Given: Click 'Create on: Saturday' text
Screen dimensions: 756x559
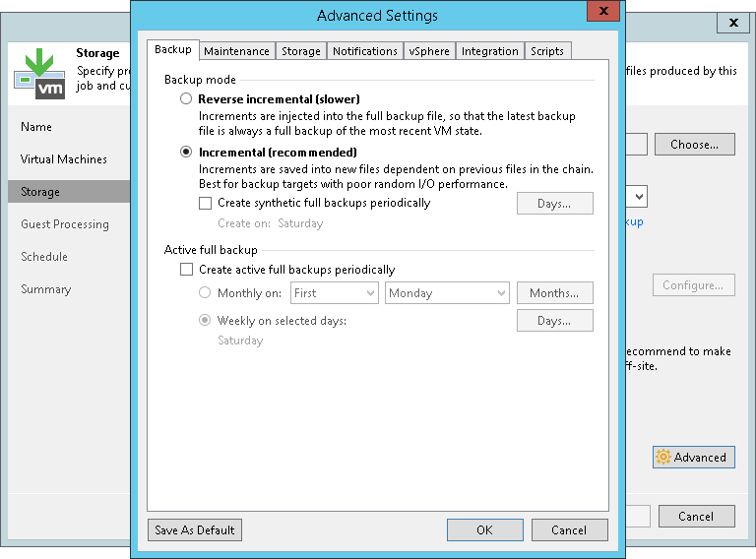Looking at the screenshot, I should pyautogui.click(x=271, y=223).
